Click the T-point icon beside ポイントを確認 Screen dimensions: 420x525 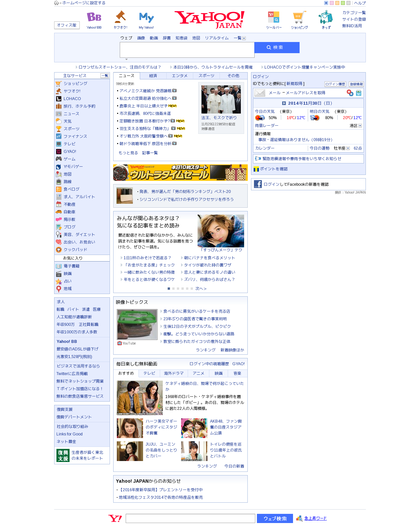point(256,169)
